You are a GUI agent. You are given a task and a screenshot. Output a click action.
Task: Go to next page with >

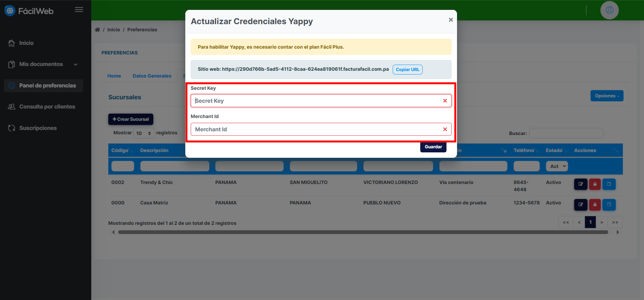pyautogui.click(x=601, y=222)
